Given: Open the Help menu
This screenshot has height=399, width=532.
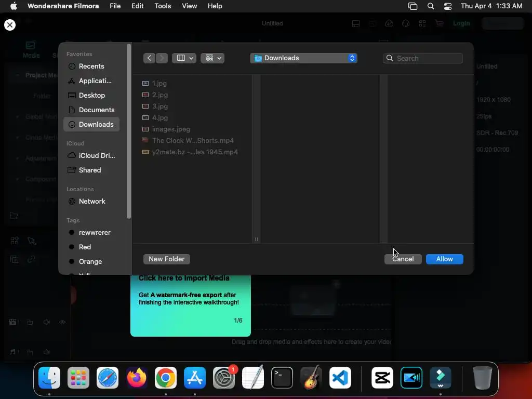Looking at the screenshot, I should click(215, 6).
